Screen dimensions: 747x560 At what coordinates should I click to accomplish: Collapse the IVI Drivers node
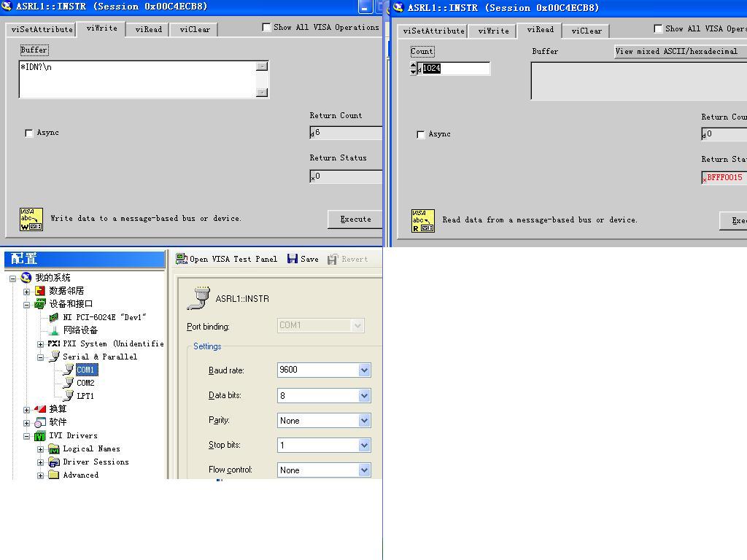pos(27,436)
